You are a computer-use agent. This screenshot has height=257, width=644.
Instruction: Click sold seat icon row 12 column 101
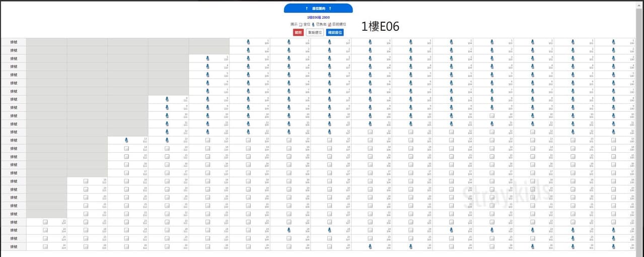pos(573,132)
